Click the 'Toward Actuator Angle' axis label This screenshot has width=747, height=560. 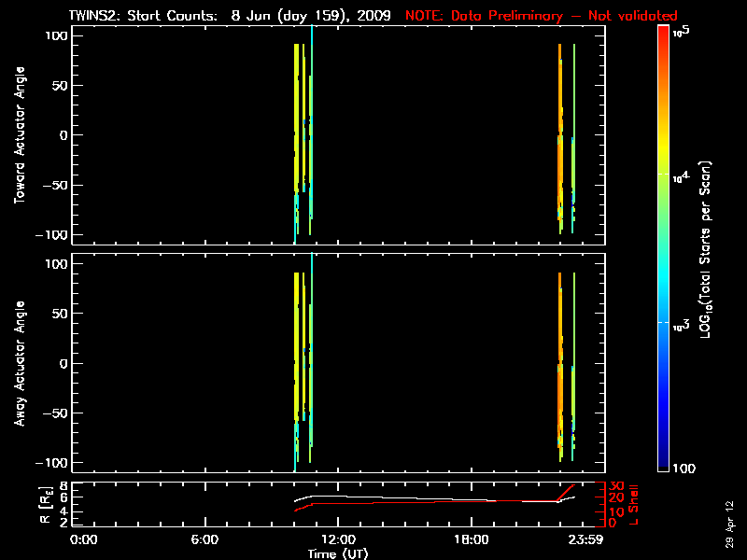point(18,134)
